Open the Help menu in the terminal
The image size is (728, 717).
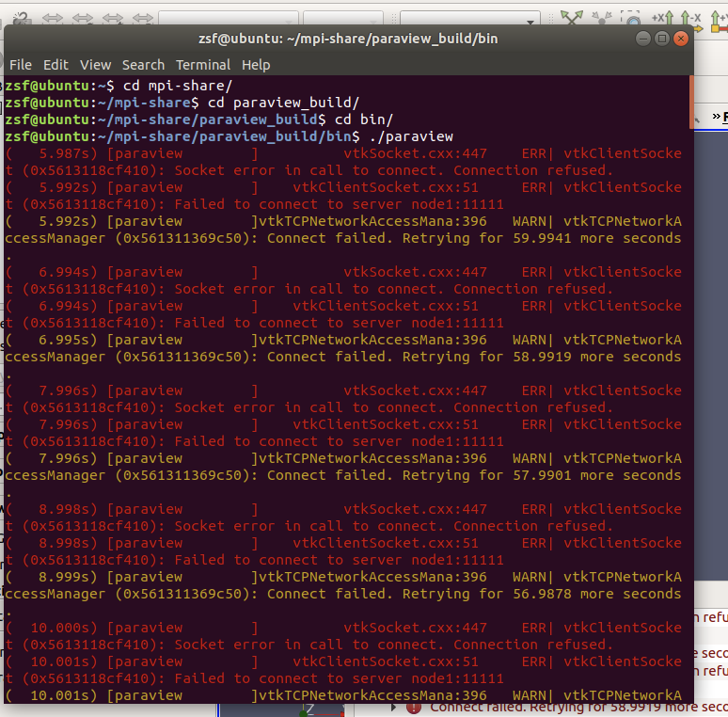[256, 65]
